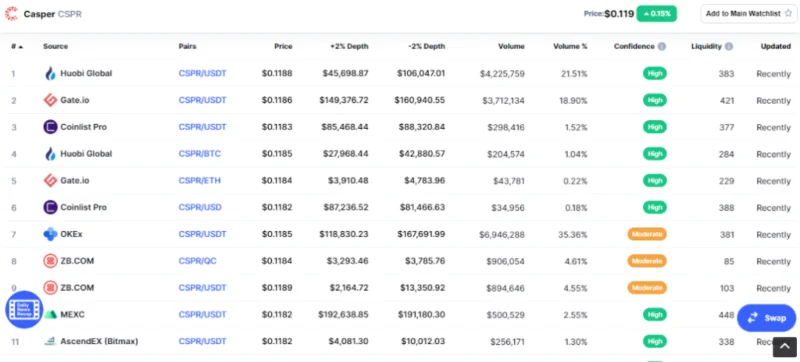Sort table by Pairs column header
The width and height of the screenshot is (800, 362).
187,46
